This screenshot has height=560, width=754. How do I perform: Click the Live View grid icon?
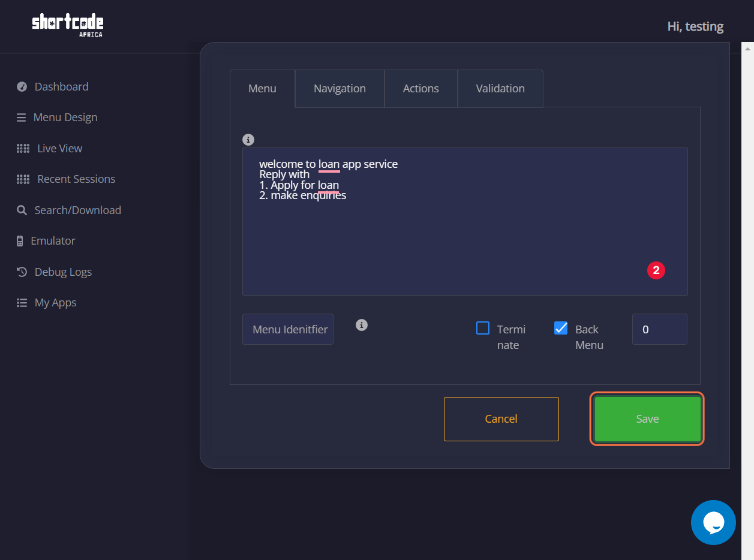pyautogui.click(x=23, y=149)
